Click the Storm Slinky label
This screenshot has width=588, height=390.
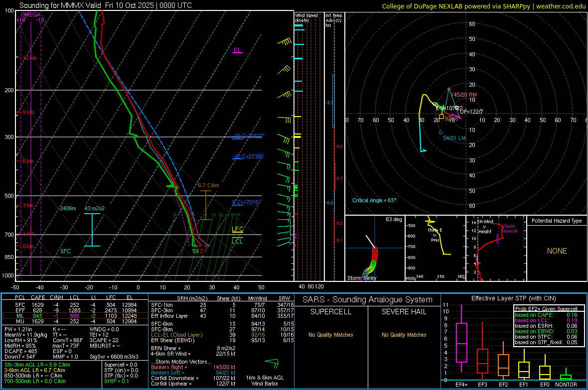click(361, 278)
